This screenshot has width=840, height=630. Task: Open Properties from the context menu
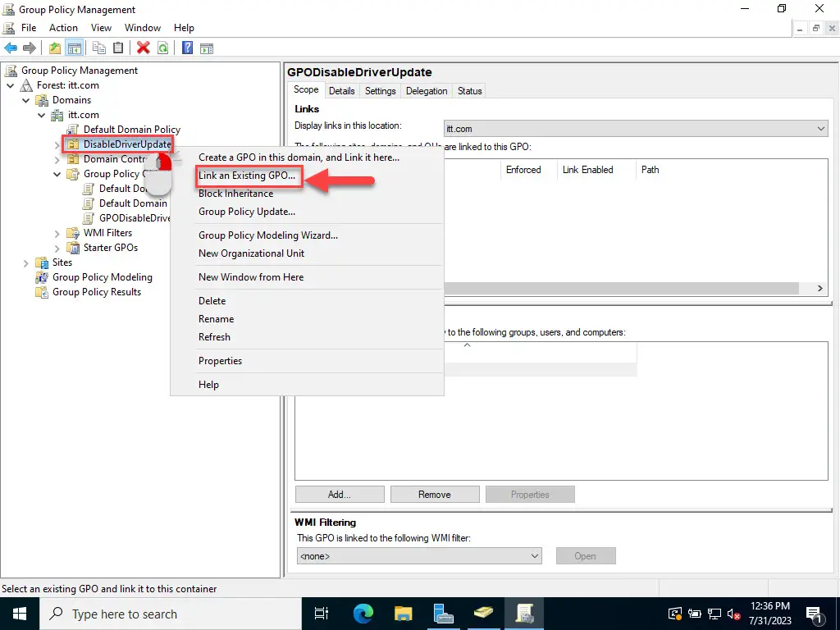pyautogui.click(x=220, y=361)
